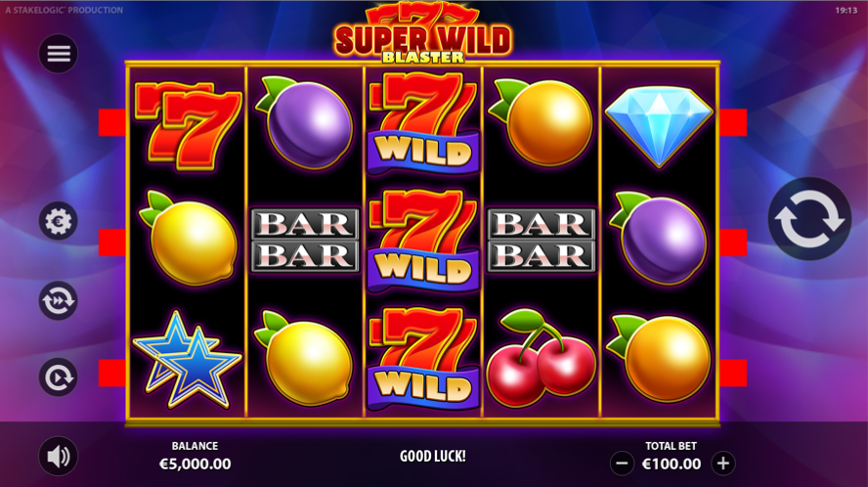
Task: Click the Super Wild Blaster logo
Action: pos(423,34)
